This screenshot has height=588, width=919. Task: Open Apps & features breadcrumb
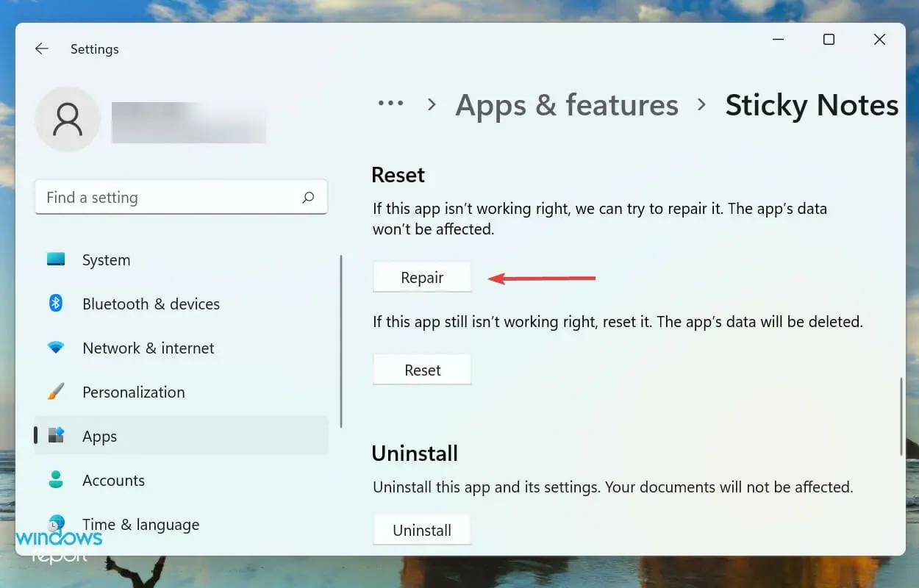point(567,105)
